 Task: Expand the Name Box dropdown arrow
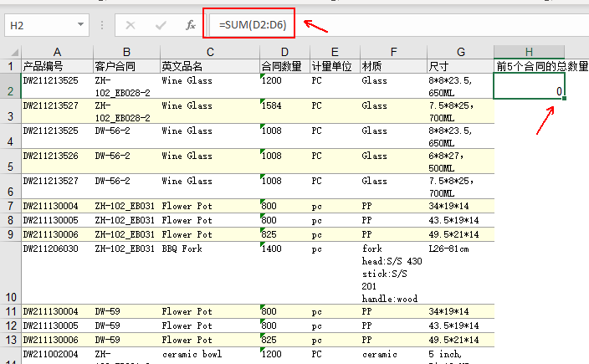pos(80,25)
